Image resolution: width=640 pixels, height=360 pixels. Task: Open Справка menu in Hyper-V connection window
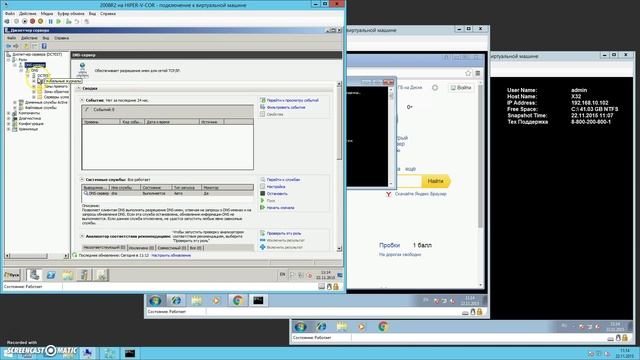pos(108,13)
